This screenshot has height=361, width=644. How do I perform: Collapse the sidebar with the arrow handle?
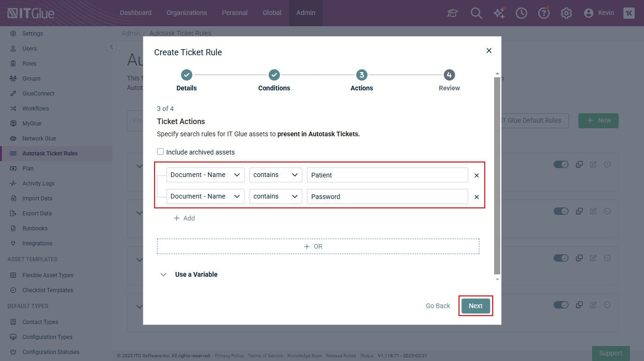pyautogui.click(x=111, y=46)
